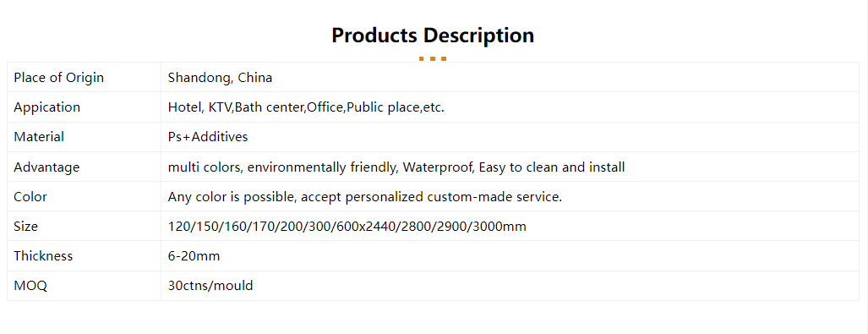Select the Material label cell
Screen dimensions: 868x334
(85, 137)
